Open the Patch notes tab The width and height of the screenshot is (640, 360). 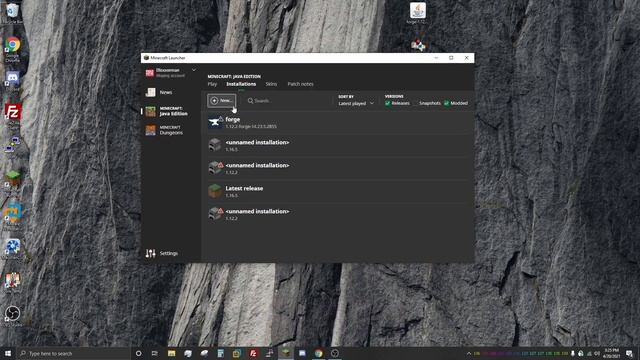[300, 84]
